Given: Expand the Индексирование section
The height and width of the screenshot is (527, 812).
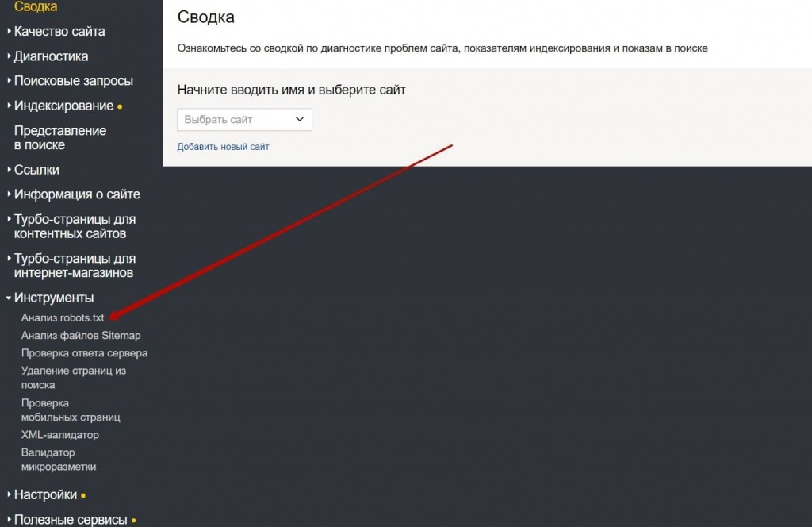Looking at the screenshot, I should tap(62, 105).
